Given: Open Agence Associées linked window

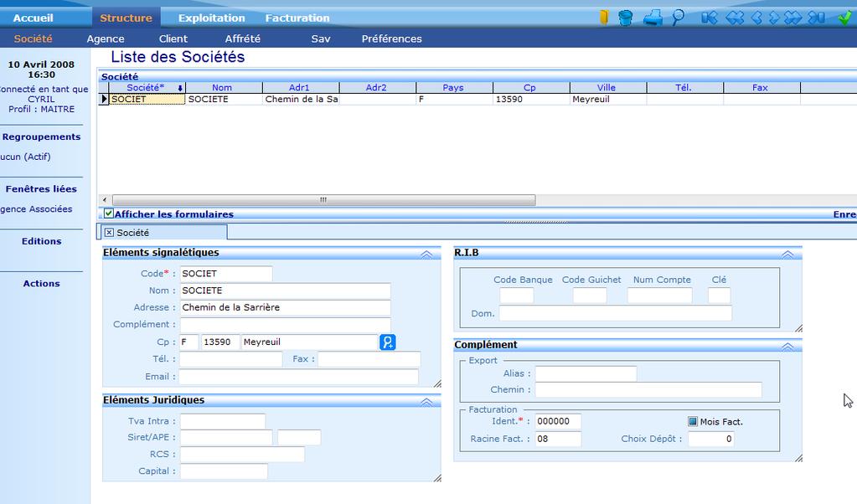Looking at the screenshot, I should (38, 209).
